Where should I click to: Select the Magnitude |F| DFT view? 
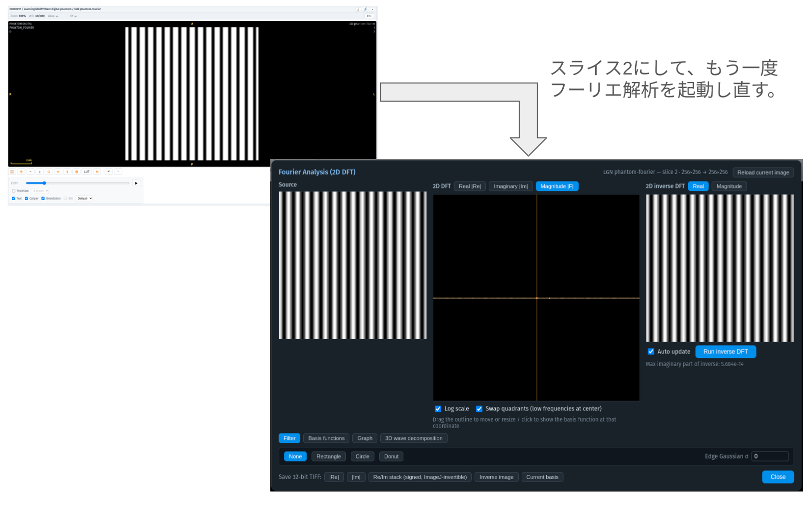[557, 186]
